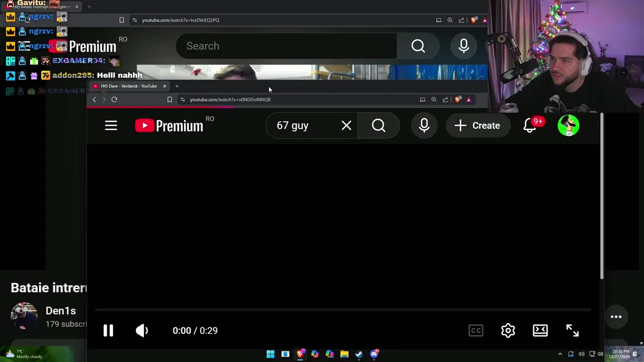Open Discord from the taskbar
Image resolution: width=644 pixels, height=362 pixels.
[x=374, y=354]
